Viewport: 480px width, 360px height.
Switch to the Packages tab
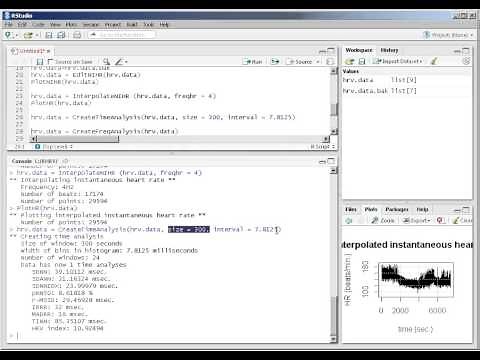(x=397, y=210)
